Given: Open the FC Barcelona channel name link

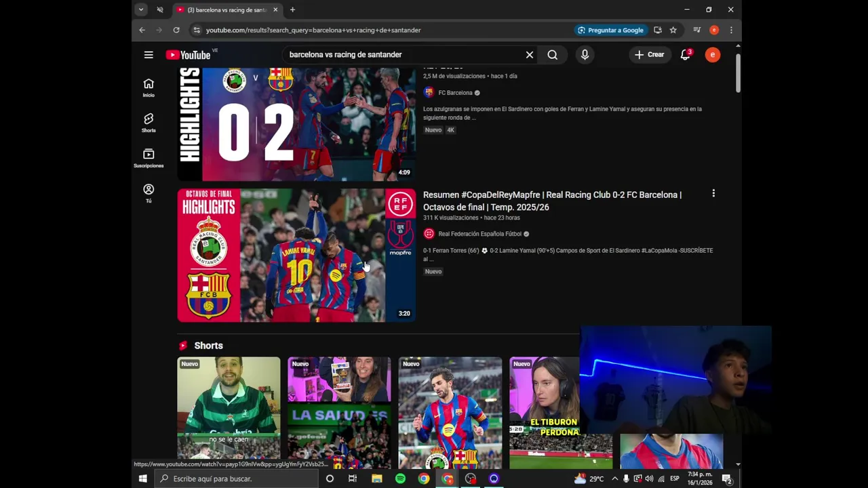Looking at the screenshot, I should [455, 93].
